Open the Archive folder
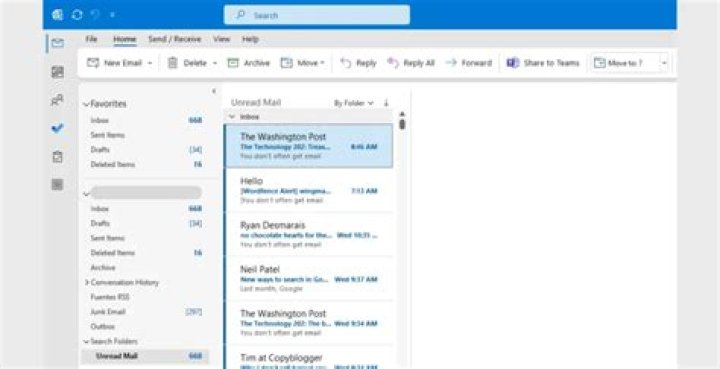Viewport: 720px width, 369px height. [x=103, y=268]
